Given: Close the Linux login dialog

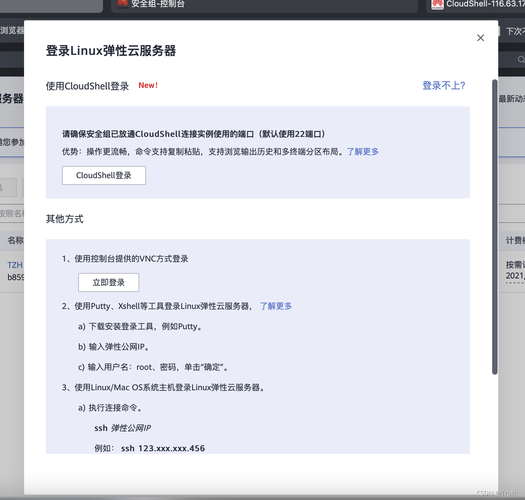Looking at the screenshot, I should 480,38.
